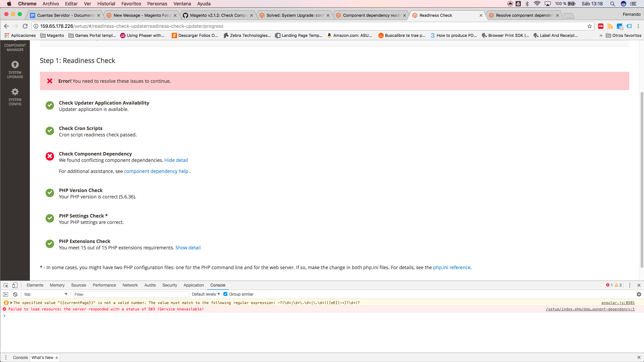
Task: Reload the page with the refresh icon
Action: (x=25, y=26)
